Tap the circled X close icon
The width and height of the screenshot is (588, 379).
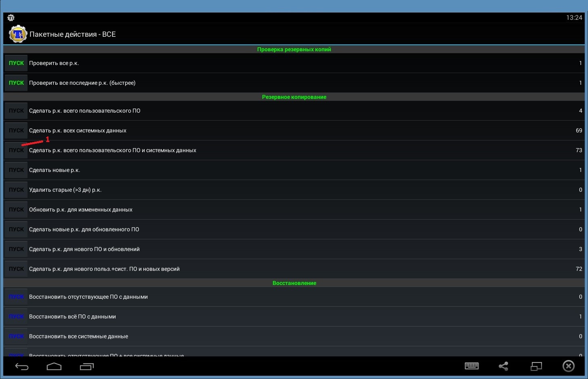(x=568, y=366)
